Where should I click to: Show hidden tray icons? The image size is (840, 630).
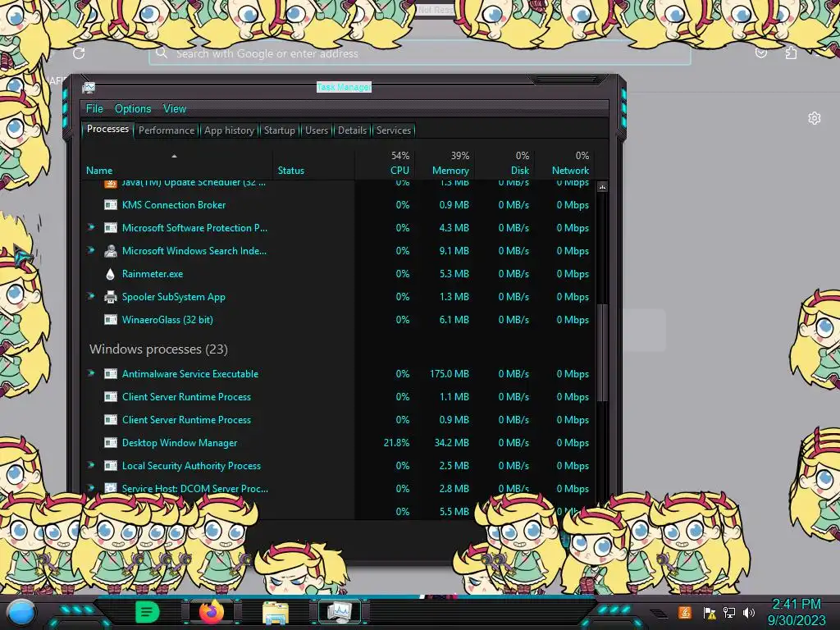pyautogui.click(x=659, y=613)
